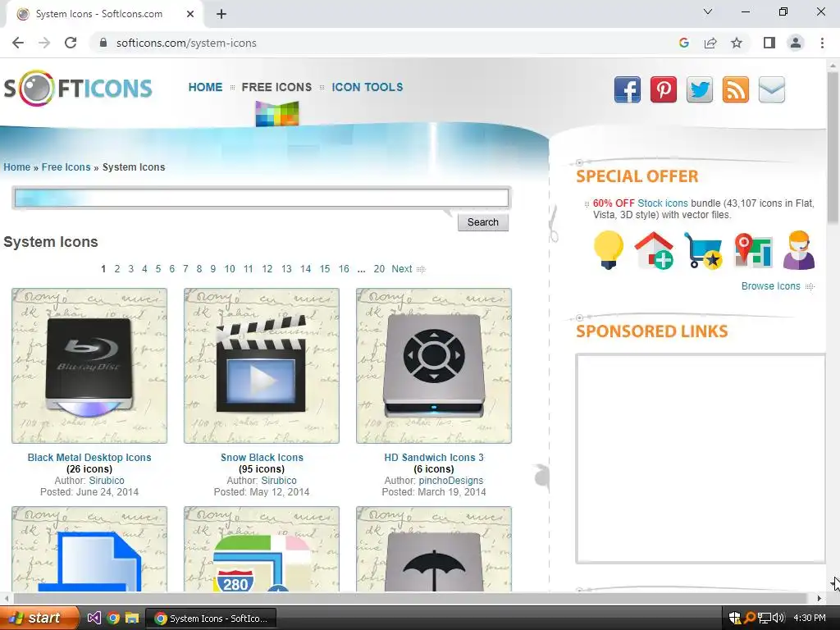Open the folder quick launch icon
Screen dimensions: 840x630
click(x=132, y=619)
